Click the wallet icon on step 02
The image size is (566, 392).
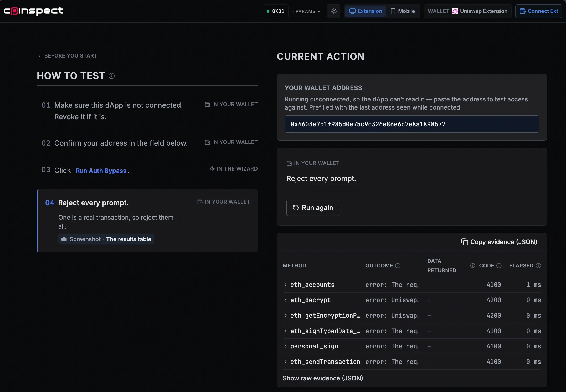pyautogui.click(x=208, y=142)
